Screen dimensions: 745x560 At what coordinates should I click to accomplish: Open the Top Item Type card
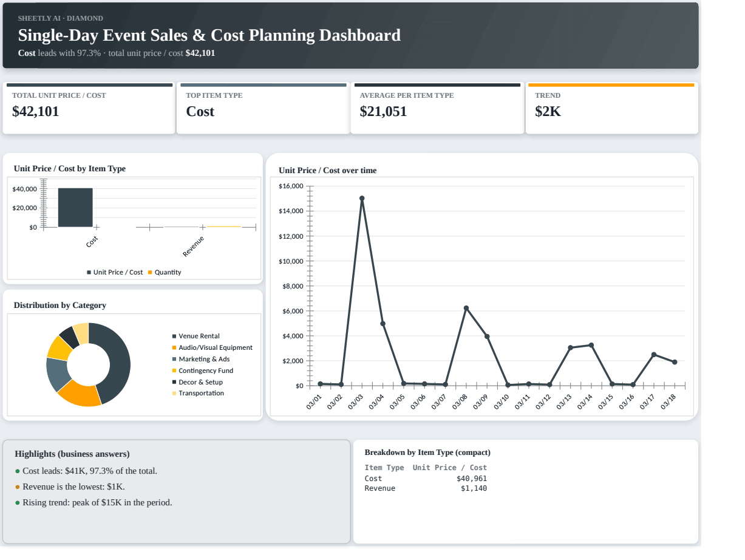point(264,108)
